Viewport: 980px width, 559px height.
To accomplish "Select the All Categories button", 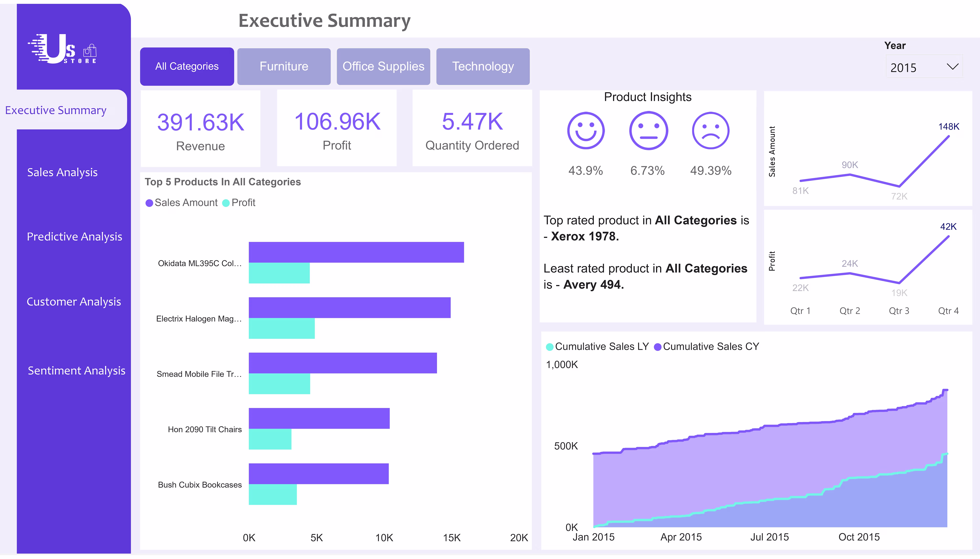I will [187, 66].
